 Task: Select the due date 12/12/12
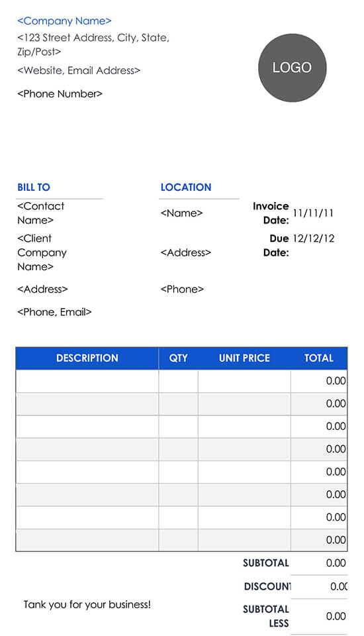(314, 238)
